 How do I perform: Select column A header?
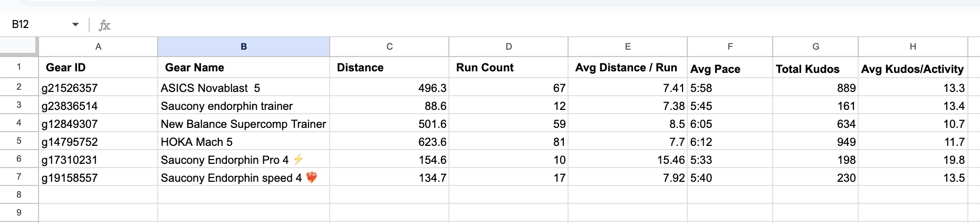(x=98, y=47)
